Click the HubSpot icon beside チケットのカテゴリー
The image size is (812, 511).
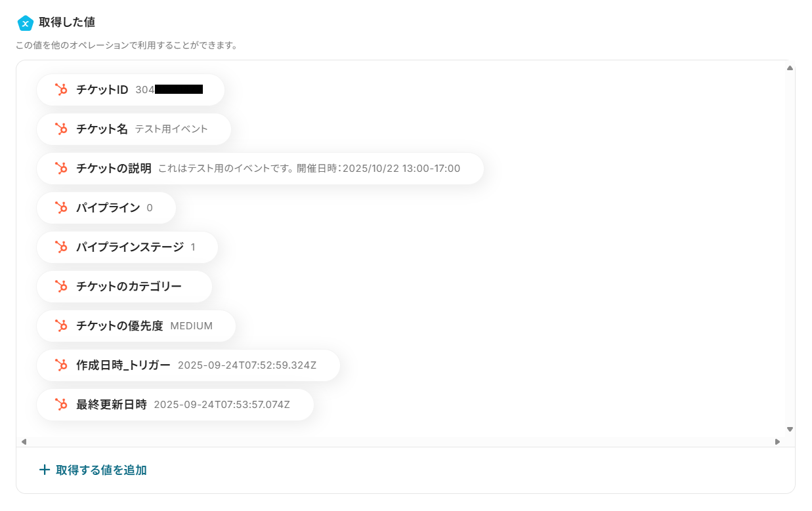62,287
